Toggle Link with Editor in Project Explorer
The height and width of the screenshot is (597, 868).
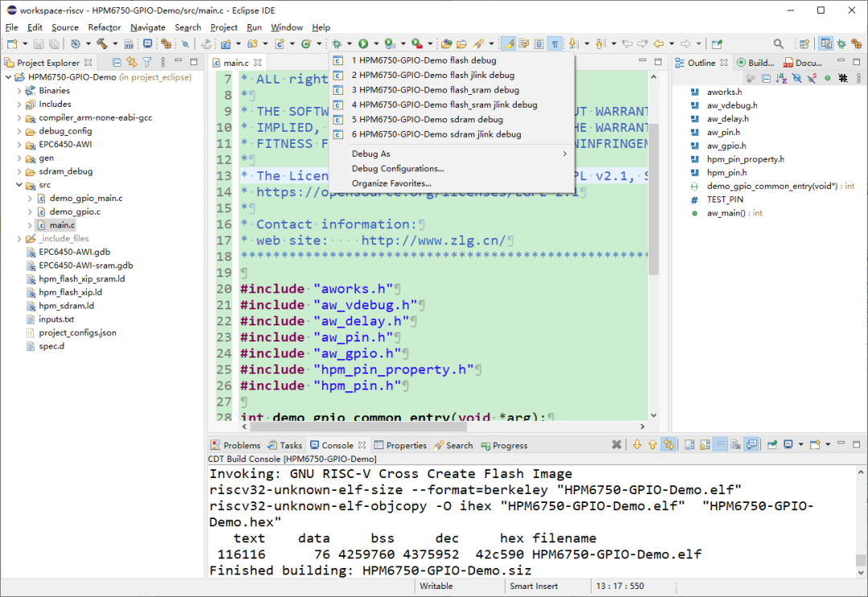click(x=131, y=63)
